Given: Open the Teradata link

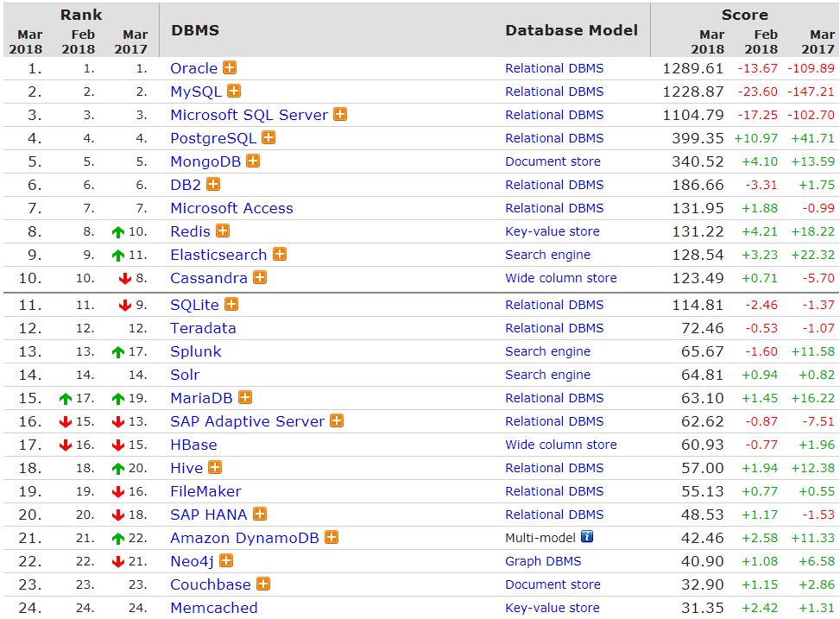Looking at the screenshot, I should click(x=203, y=328).
